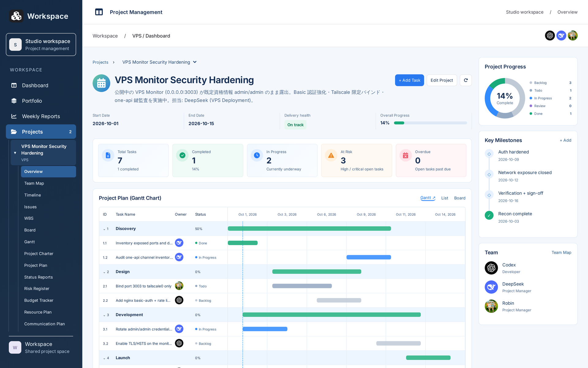Click the 14% Complete donut chart
This screenshot has height=368, width=588.
[x=505, y=98]
